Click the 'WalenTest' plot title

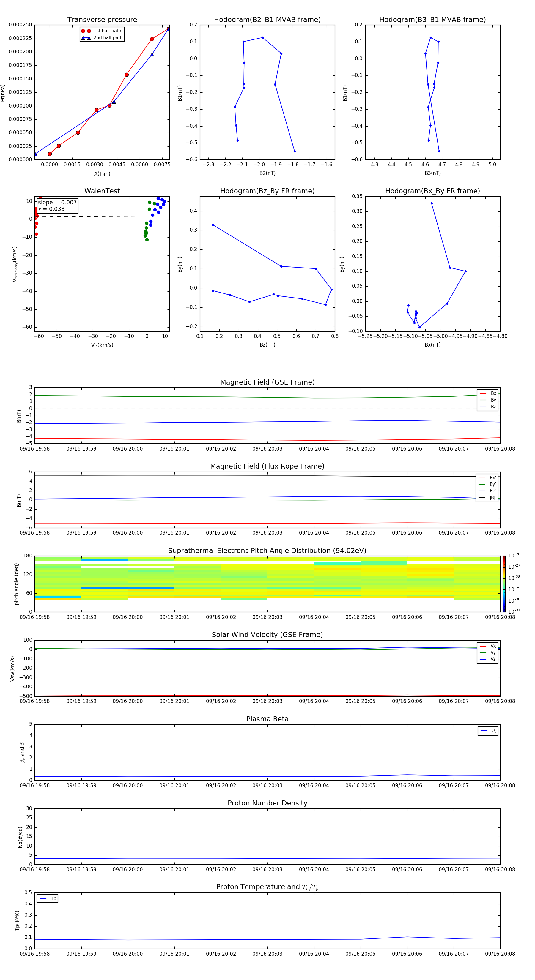tap(102, 191)
